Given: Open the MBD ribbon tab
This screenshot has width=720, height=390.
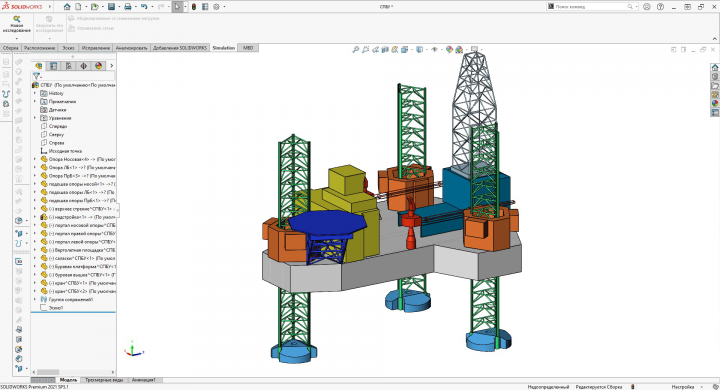Looking at the screenshot, I should coord(248,48).
